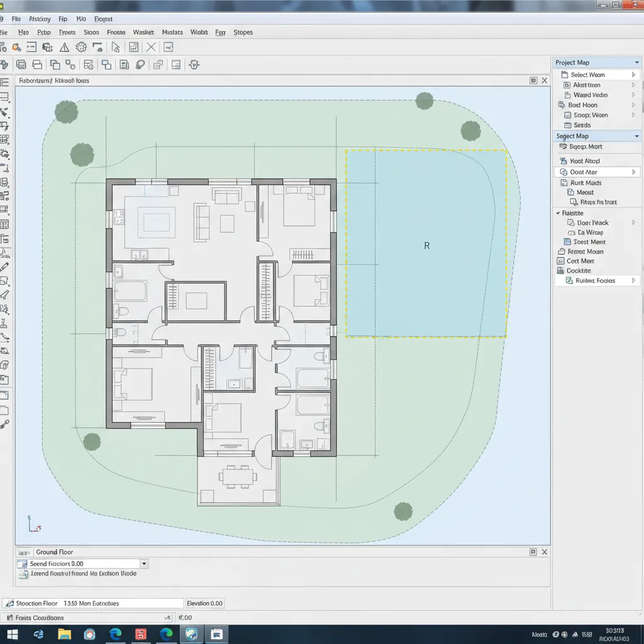The height and width of the screenshot is (644, 644).
Task: Open the File menu
Action: [16, 18]
